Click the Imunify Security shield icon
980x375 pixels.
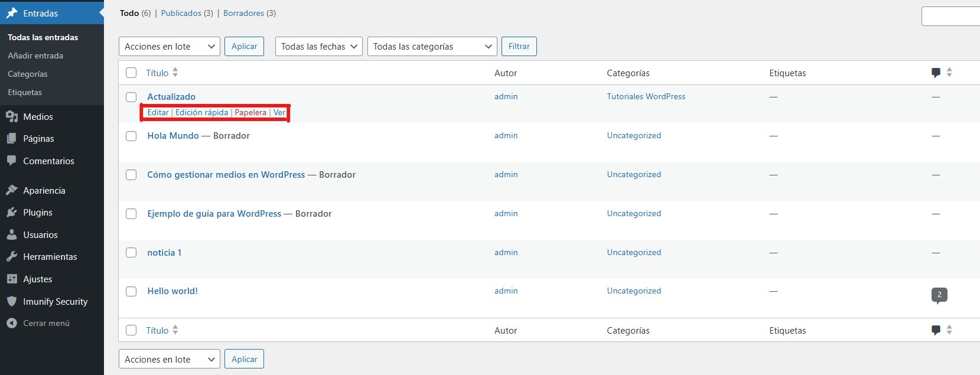pyautogui.click(x=12, y=301)
